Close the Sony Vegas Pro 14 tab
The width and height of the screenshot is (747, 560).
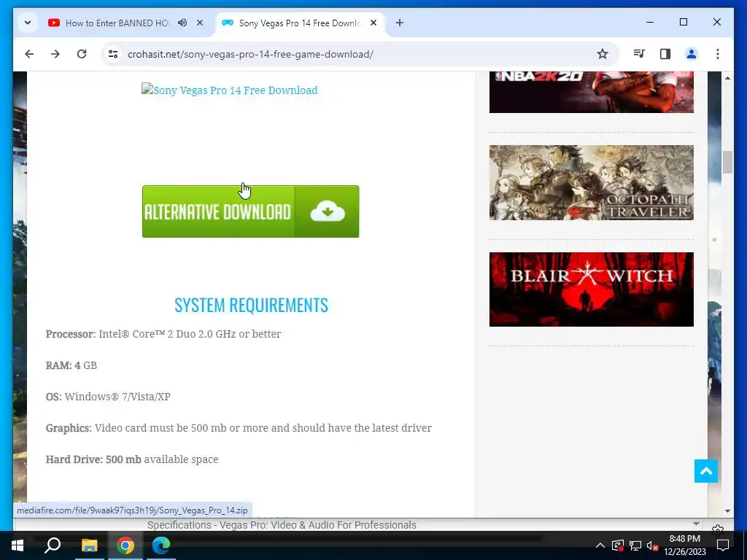click(373, 23)
